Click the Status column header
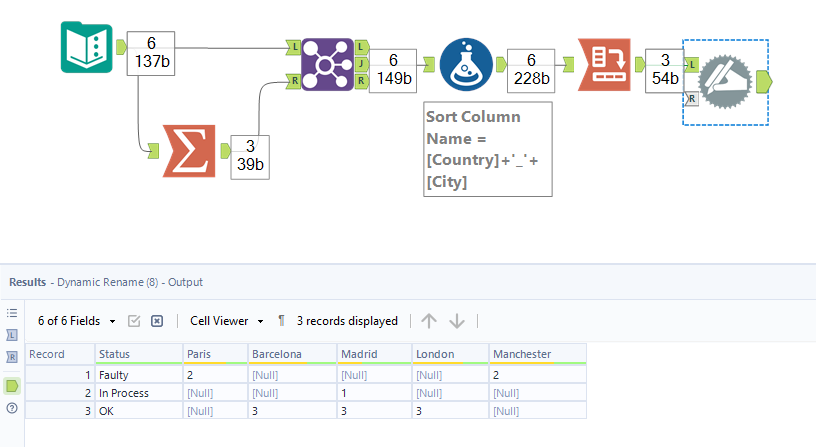The width and height of the screenshot is (816, 447). coord(139,354)
